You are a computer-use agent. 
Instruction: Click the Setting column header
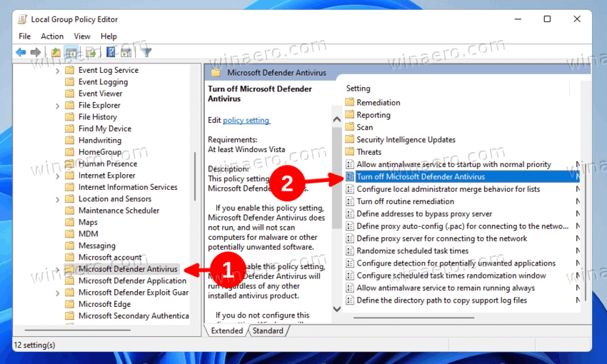(x=358, y=89)
